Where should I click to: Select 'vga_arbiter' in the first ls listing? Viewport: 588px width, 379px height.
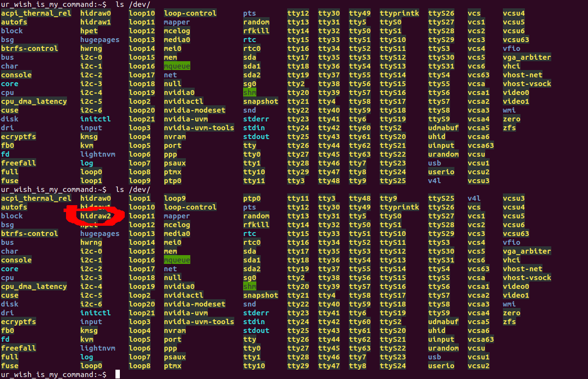click(527, 57)
